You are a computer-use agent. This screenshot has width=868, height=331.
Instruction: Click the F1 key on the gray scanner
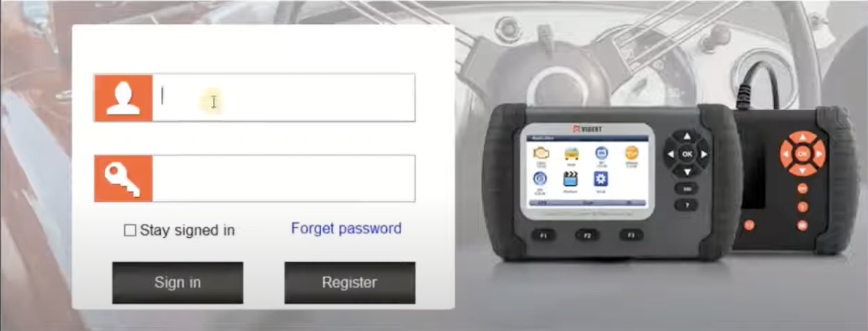(543, 236)
